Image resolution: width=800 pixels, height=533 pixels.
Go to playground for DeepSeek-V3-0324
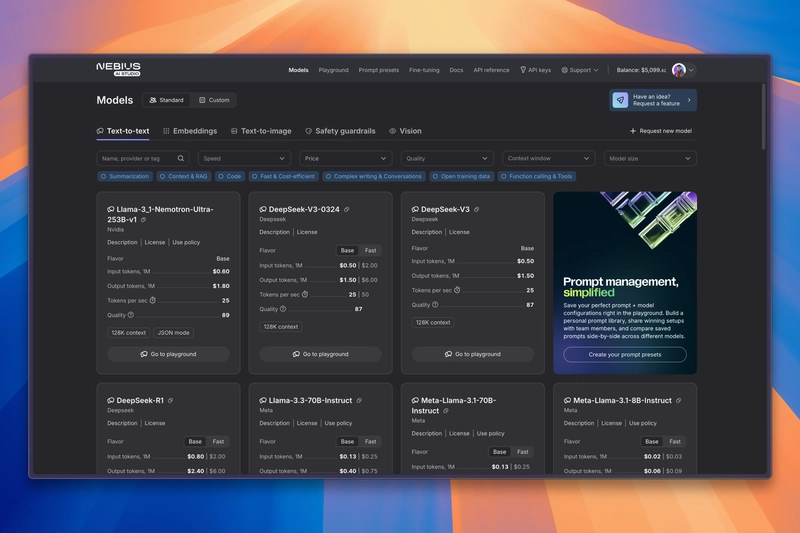(x=320, y=354)
